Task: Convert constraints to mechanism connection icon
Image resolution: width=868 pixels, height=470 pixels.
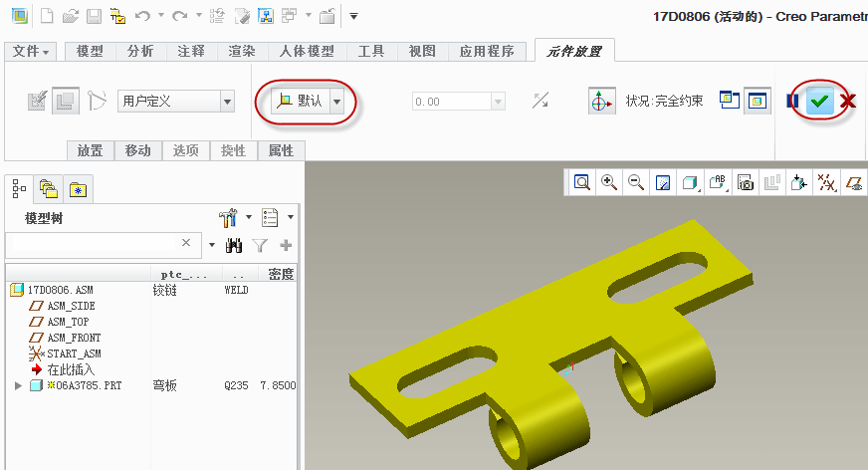Action: click(x=97, y=101)
